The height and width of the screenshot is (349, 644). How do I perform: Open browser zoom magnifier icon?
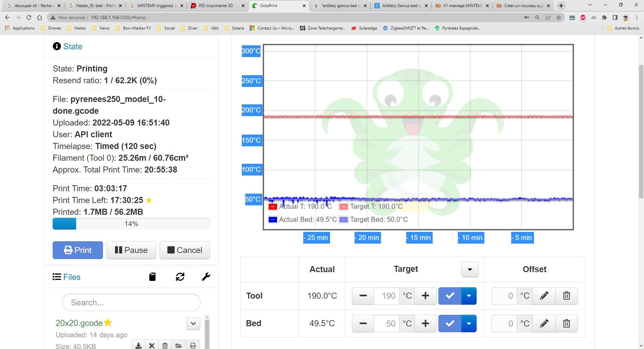[537, 17]
